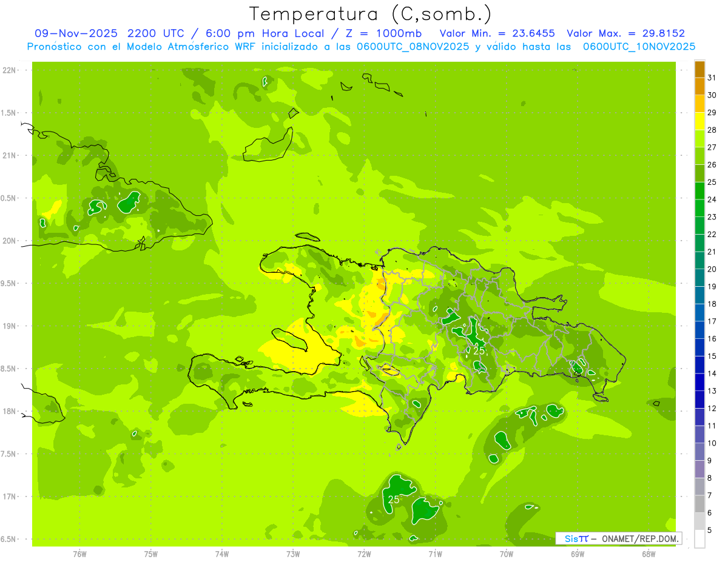Click the "21N" latitude axis label
The height and width of the screenshot is (562, 728).
click(x=9, y=155)
